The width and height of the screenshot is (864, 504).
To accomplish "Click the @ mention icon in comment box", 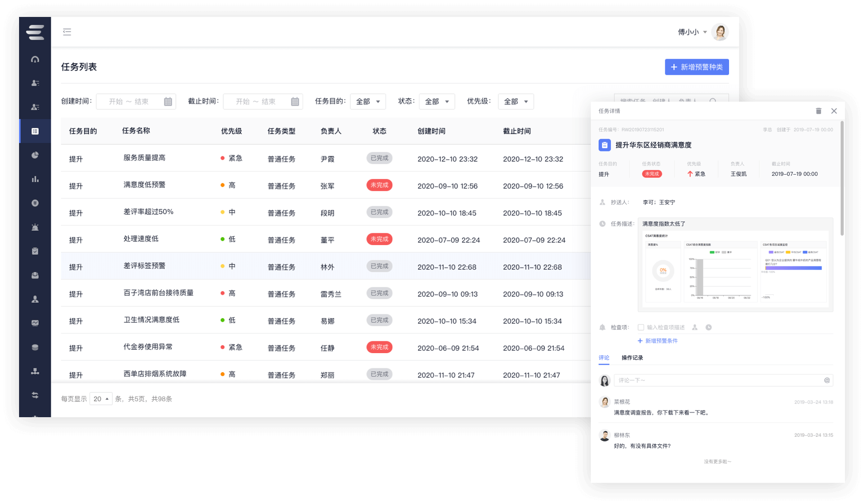I will tap(826, 380).
